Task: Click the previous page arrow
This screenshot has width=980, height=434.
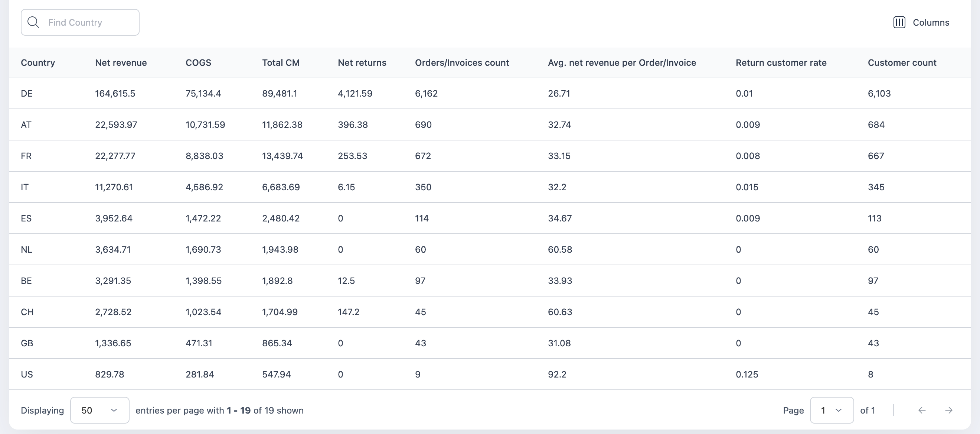Action: (x=922, y=410)
